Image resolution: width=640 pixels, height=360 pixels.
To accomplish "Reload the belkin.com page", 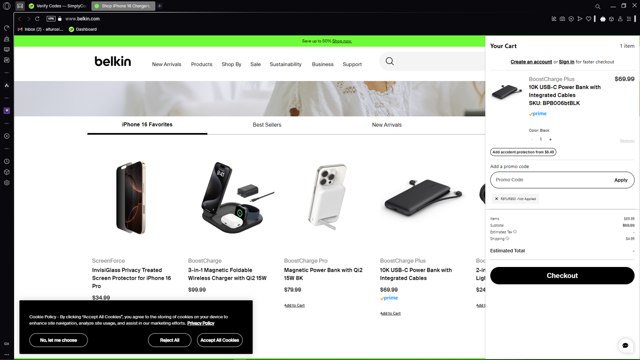I will 37,19.
